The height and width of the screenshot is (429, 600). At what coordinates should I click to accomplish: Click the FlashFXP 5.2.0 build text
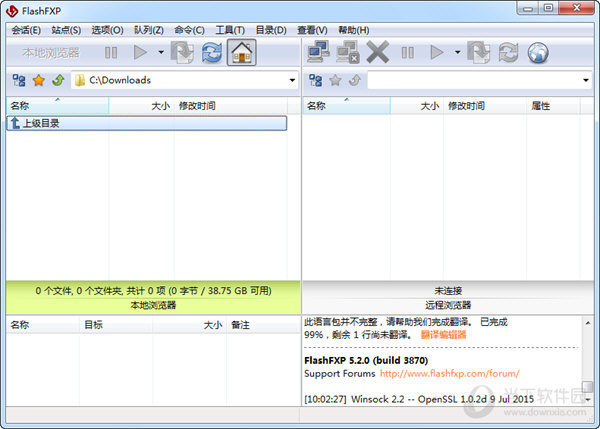coord(366,360)
